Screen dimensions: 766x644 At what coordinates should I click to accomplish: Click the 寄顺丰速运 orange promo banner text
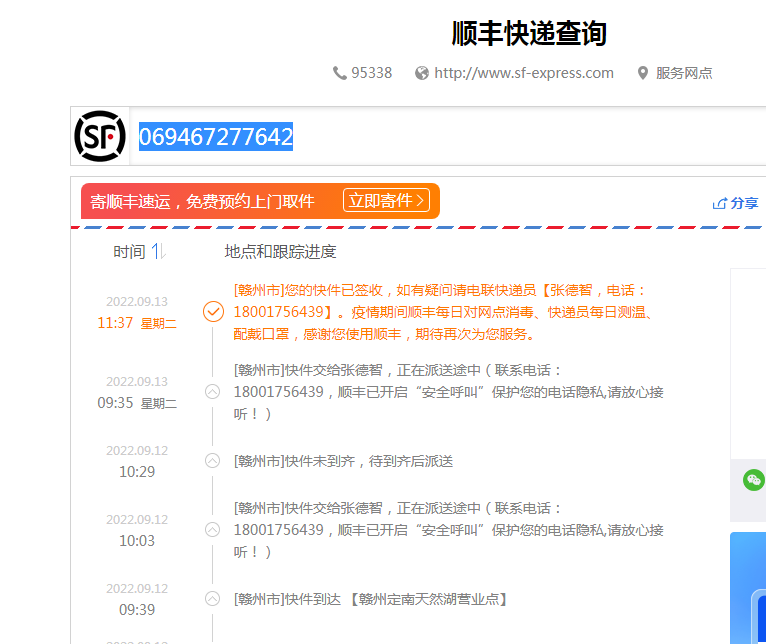(x=202, y=201)
